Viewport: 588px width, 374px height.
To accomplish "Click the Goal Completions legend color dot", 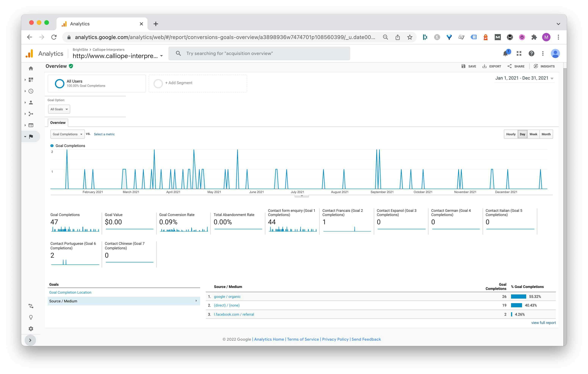I will [x=52, y=146].
